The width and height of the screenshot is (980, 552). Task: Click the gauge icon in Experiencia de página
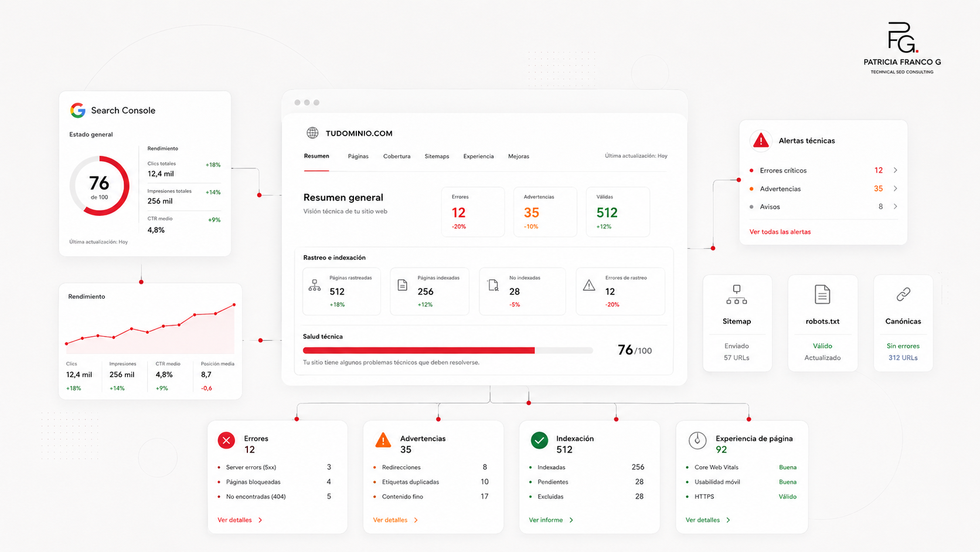(x=697, y=440)
